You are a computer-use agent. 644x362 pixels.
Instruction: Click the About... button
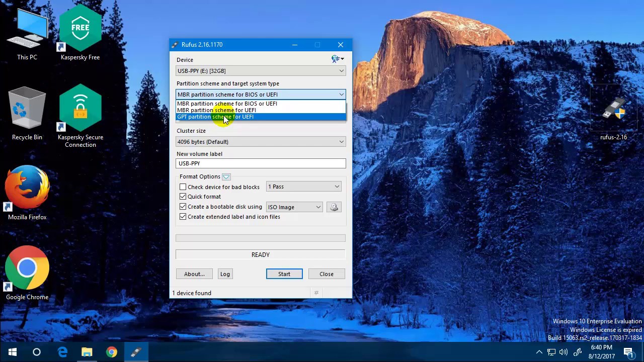point(194,274)
